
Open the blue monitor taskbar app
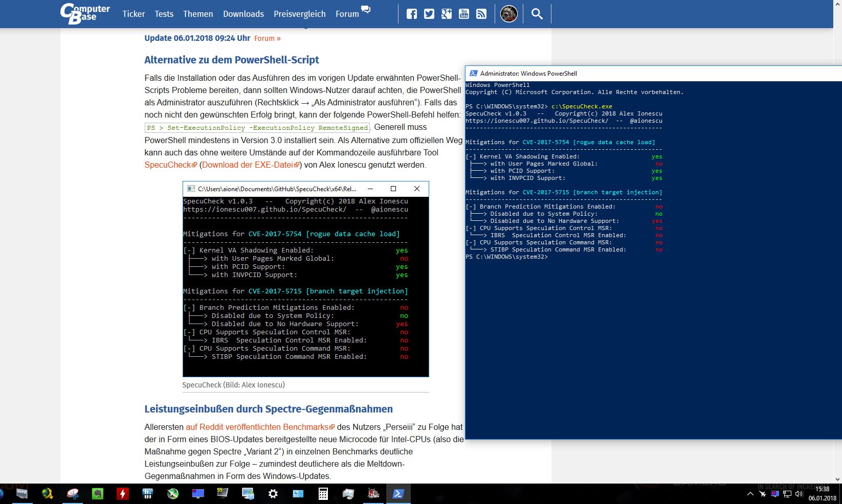(x=197, y=494)
